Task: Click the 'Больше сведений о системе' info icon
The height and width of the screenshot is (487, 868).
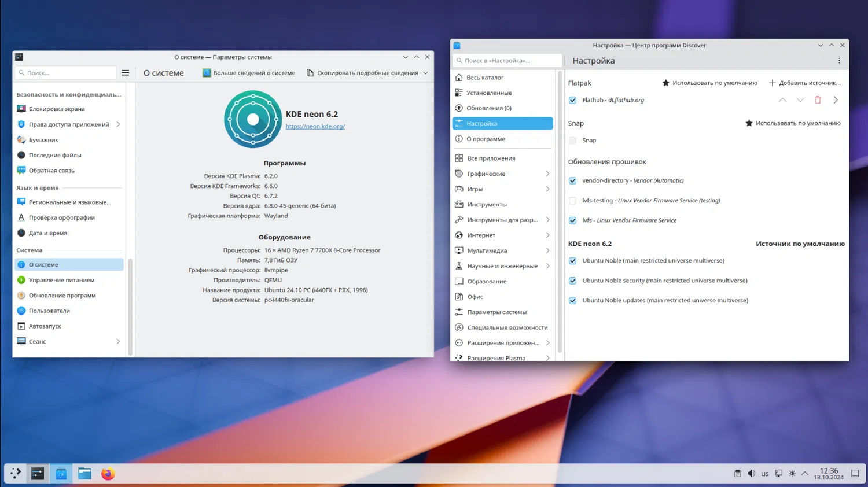Action: (207, 73)
